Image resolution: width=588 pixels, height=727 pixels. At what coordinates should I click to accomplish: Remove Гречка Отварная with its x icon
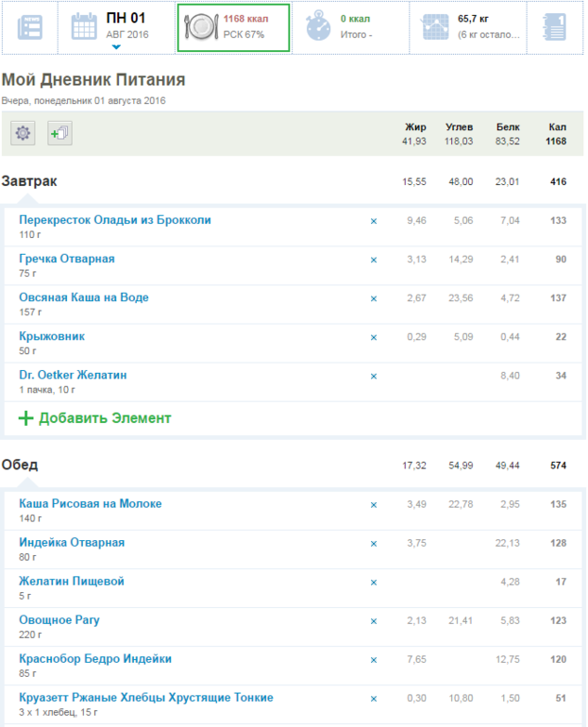coord(373,261)
